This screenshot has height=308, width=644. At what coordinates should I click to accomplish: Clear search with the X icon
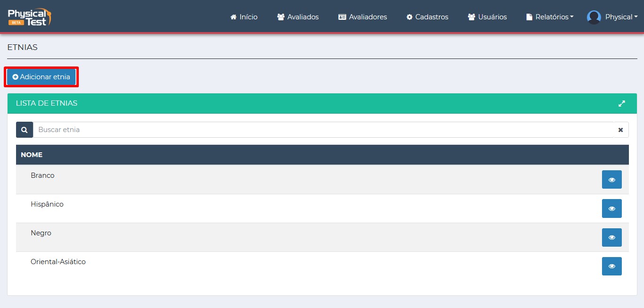[620, 130]
